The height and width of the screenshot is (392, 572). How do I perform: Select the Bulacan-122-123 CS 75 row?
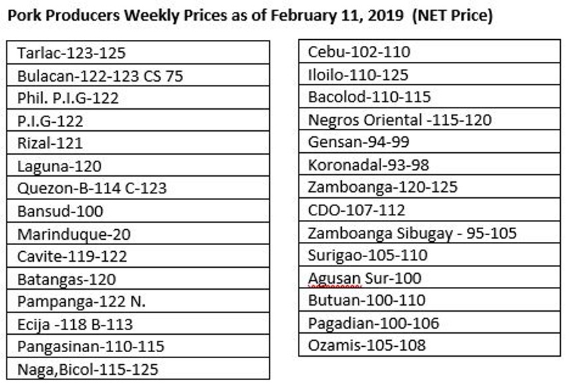(x=100, y=76)
